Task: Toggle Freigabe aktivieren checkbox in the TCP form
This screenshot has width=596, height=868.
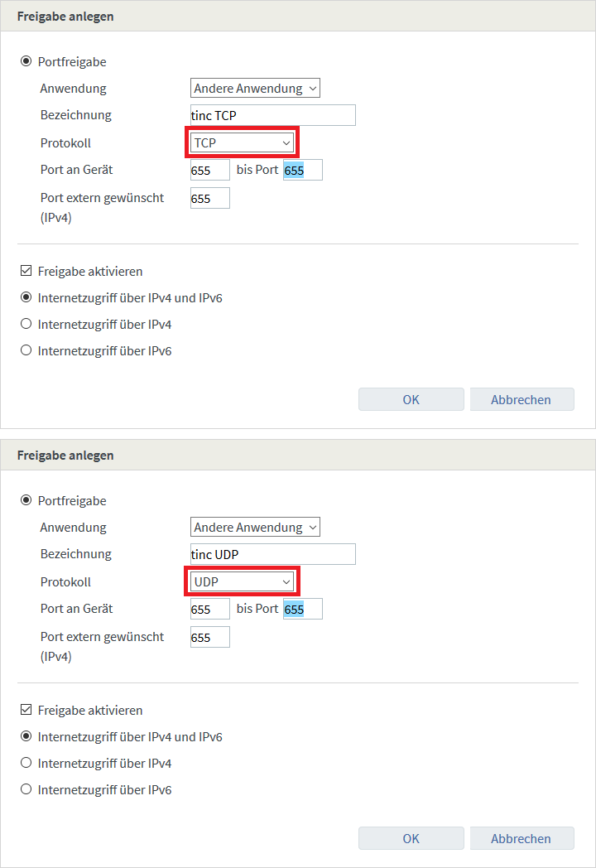Action: 26,271
